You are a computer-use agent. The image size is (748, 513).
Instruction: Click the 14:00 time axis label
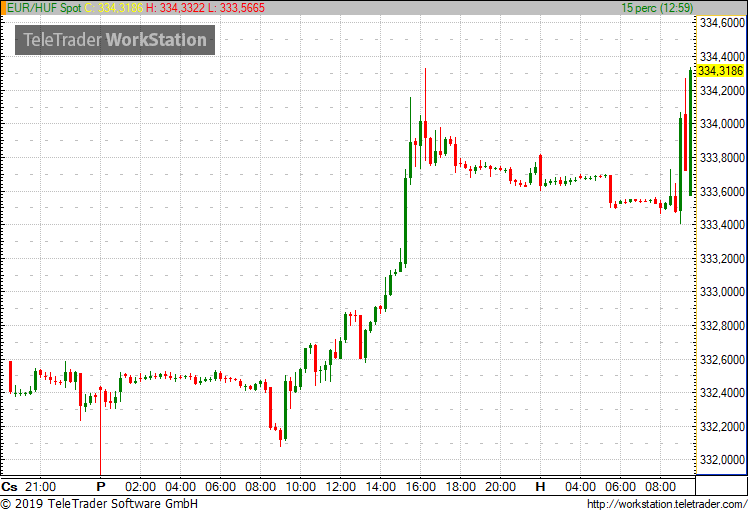click(x=381, y=487)
